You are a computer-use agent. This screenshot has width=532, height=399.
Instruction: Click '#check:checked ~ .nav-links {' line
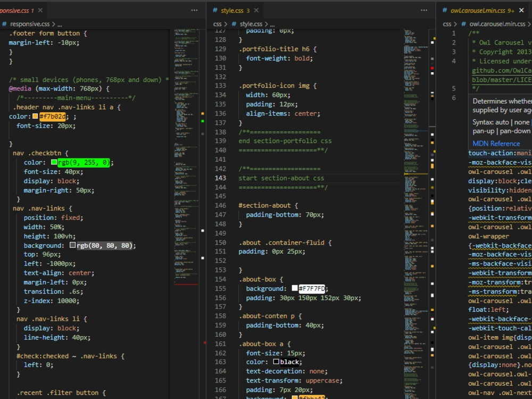[x=71, y=356]
